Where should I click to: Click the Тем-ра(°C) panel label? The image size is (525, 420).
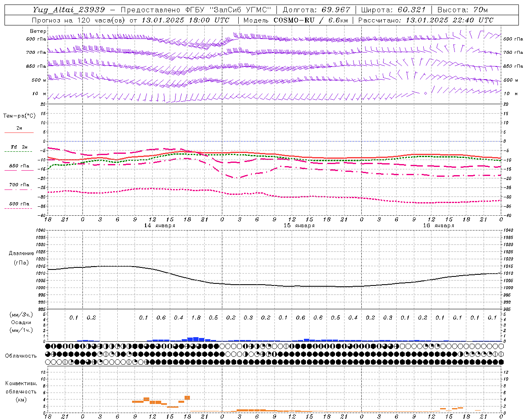coord(19,116)
